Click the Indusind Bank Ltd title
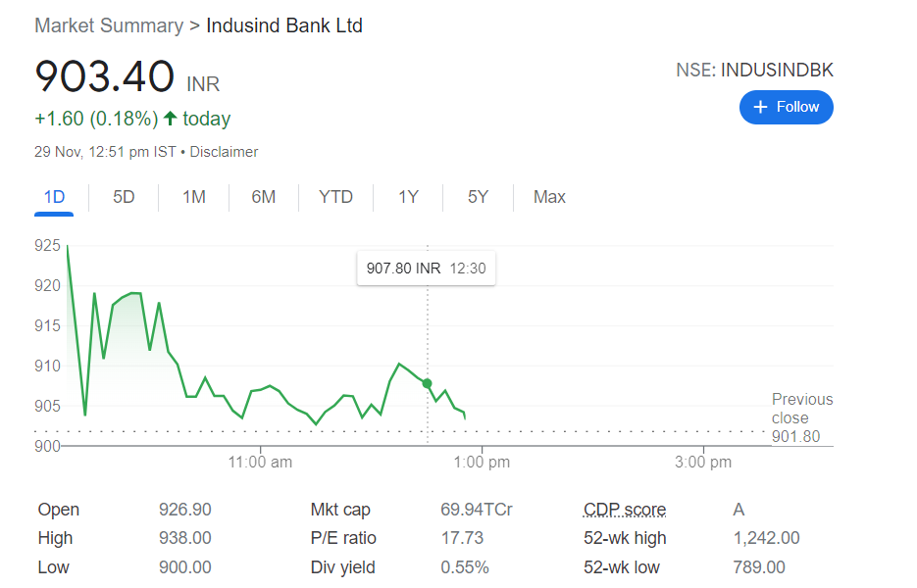Image resolution: width=917 pixels, height=588 pixels. click(284, 25)
